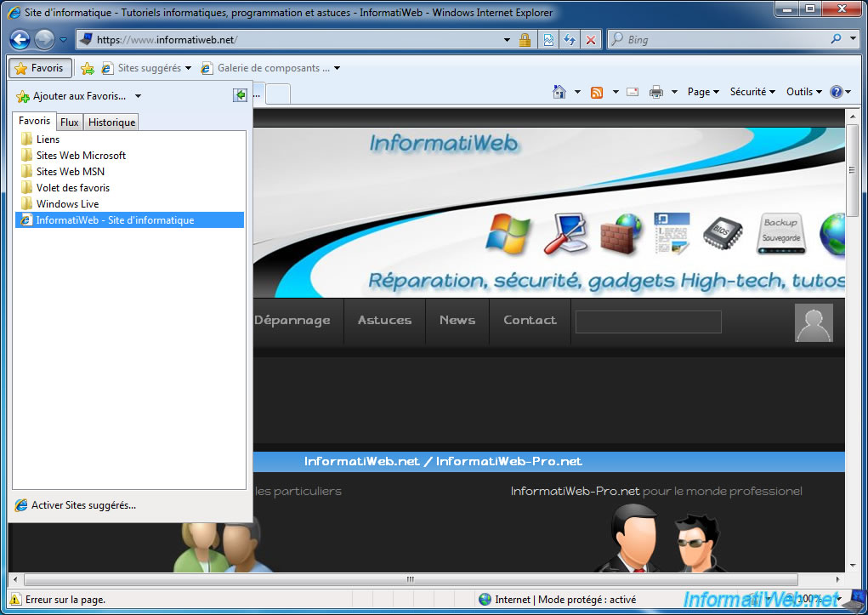Go back with the browser Back arrow
Image resolution: width=868 pixels, height=615 pixels.
pos(20,40)
